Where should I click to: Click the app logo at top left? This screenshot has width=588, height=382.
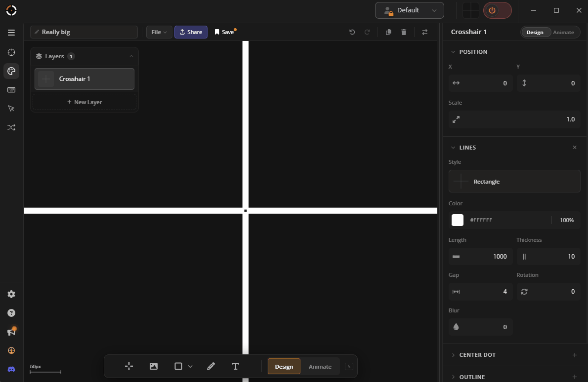(11, 10)
